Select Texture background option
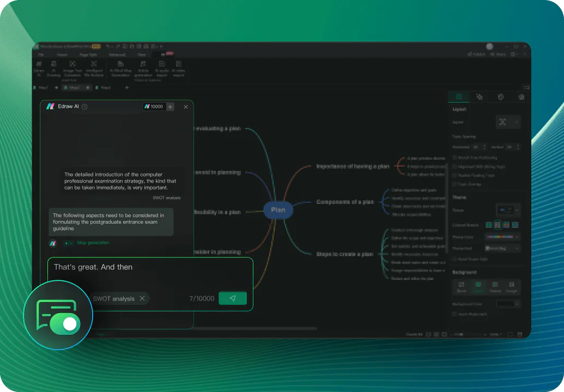 (x=495, y=287)
